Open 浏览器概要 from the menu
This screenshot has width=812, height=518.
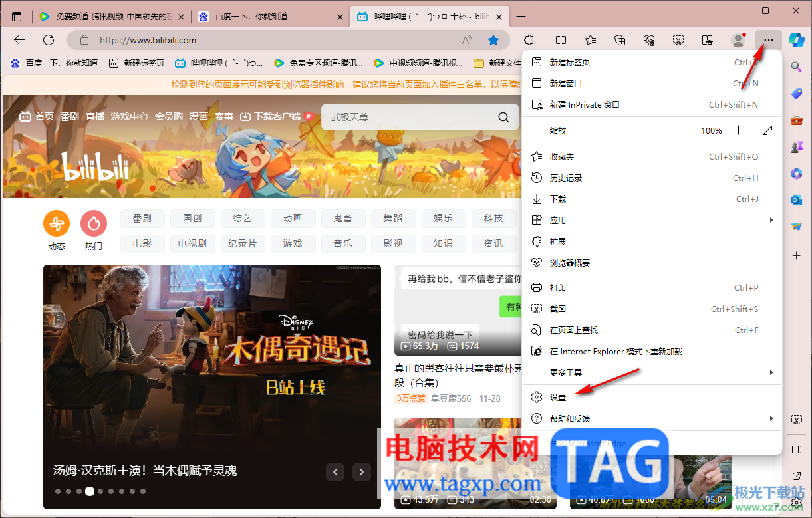click(652, 263)
